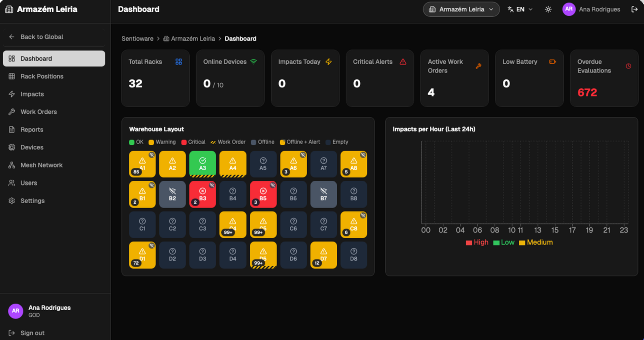Viewport: 644px width, 340px height.
Task: Click the green OK legend swatch
Action: tap(132, 142)
